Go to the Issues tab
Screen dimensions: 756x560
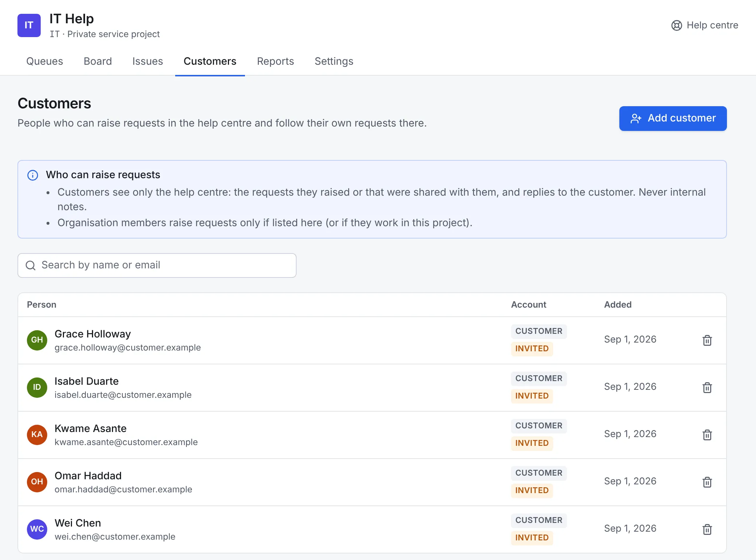[148, 61]
